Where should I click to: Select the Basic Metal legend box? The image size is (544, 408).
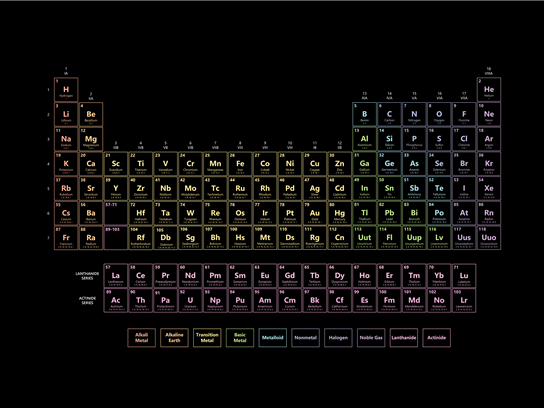point(240,338)
